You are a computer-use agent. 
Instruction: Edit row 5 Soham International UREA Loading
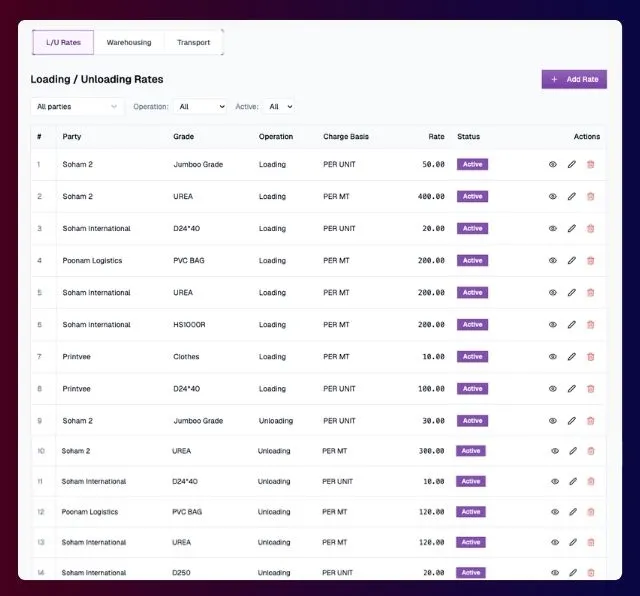(571, 292)
